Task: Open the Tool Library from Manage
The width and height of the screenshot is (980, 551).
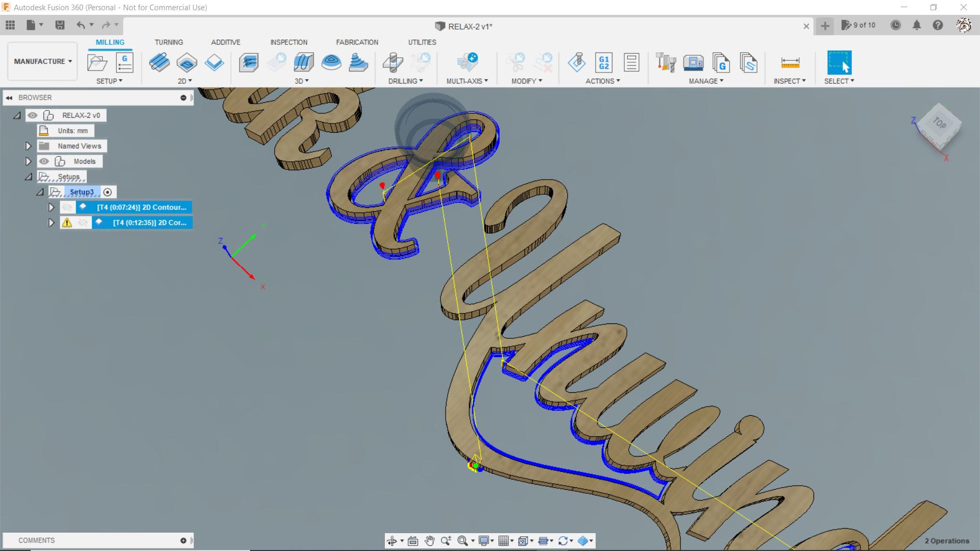Action: pos(666,62)
